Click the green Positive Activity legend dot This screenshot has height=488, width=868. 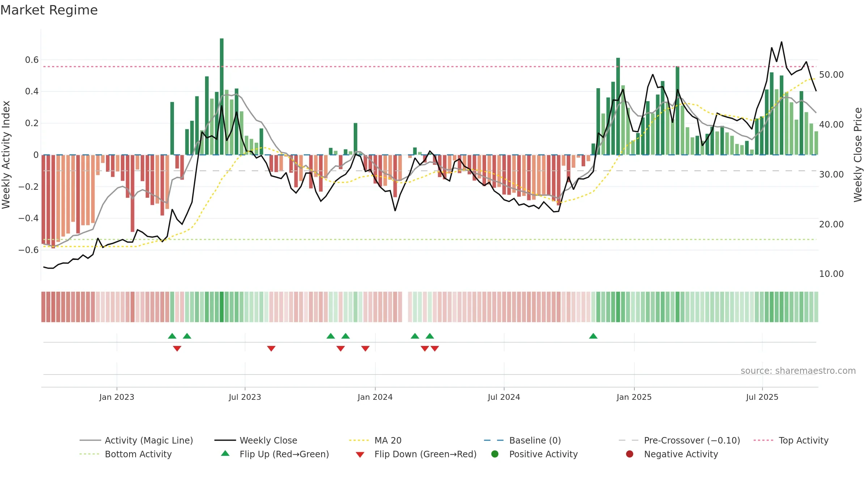[495, 454]
